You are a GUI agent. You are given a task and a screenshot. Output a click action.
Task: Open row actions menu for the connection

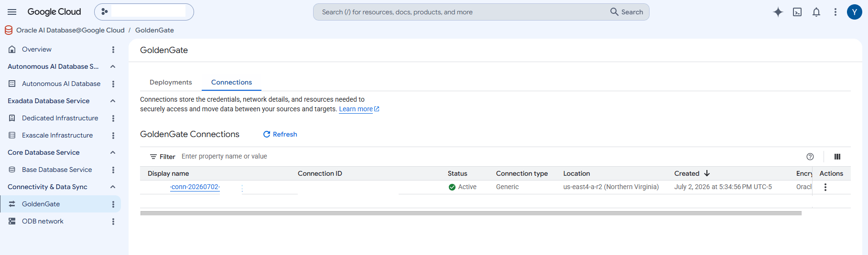(825, 187)
